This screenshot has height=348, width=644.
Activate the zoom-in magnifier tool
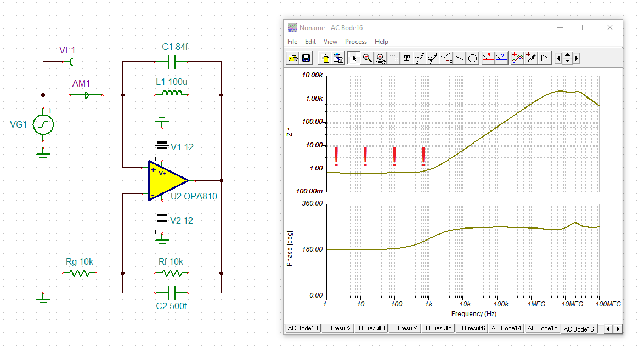[367, 58]
